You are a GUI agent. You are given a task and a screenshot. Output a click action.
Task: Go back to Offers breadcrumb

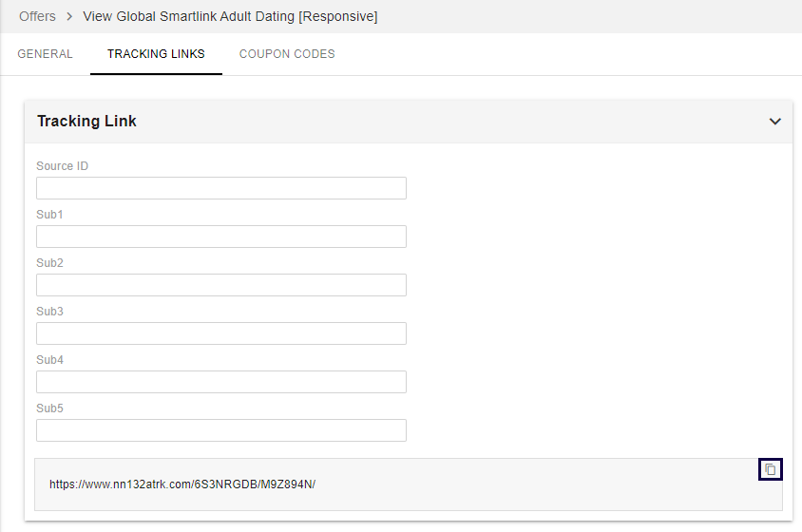[x=37, y=16]
